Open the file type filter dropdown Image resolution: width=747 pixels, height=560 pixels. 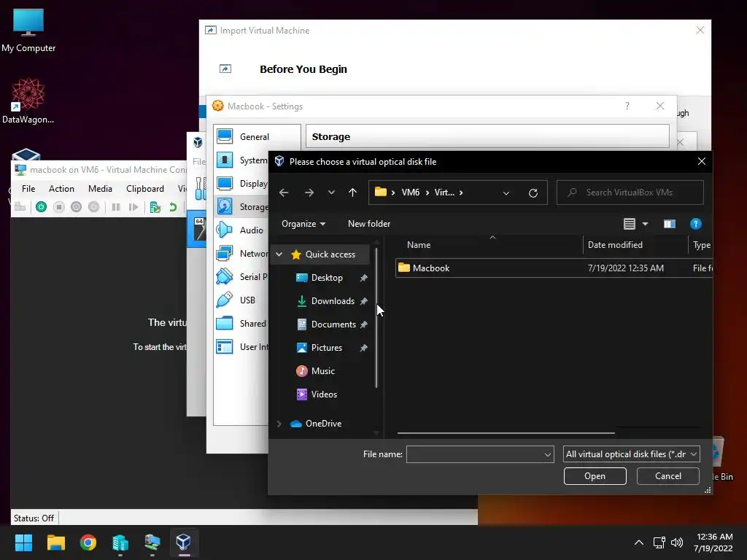point(631,454)
